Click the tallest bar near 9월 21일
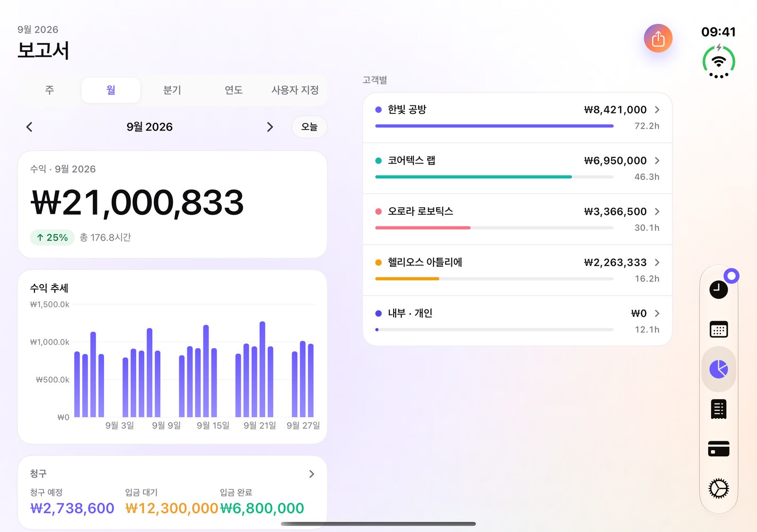 pos(262,369)
